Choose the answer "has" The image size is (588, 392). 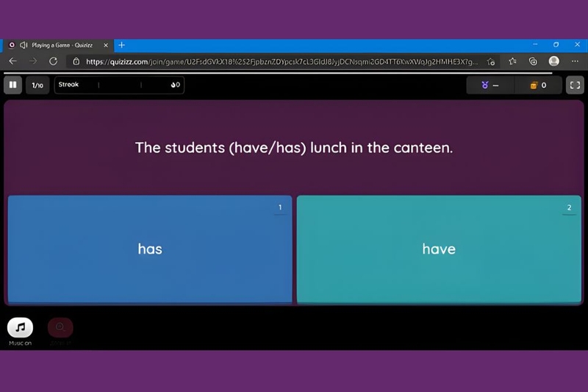150,249
